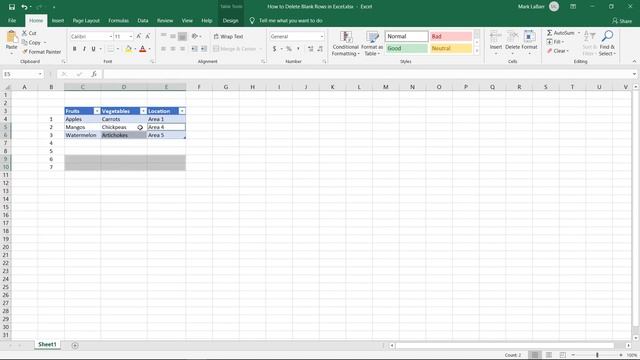640x360 pixels.
Task: Toggle Normal view in status bar
Action: tap(535, 355)
